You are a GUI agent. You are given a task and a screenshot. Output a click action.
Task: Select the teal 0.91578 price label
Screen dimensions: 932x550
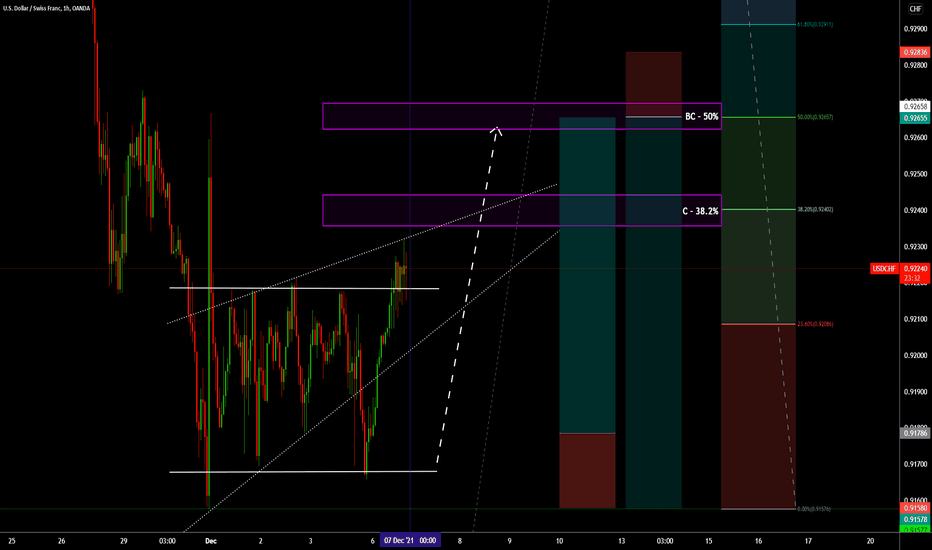click(x=915, y=520)
